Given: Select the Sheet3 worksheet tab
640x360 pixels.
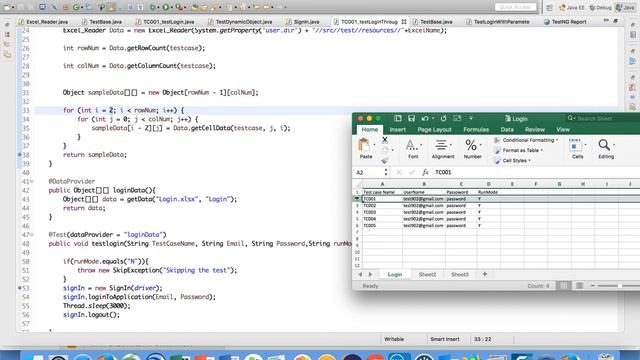Looking at the screenshot, I should point(460,274).
